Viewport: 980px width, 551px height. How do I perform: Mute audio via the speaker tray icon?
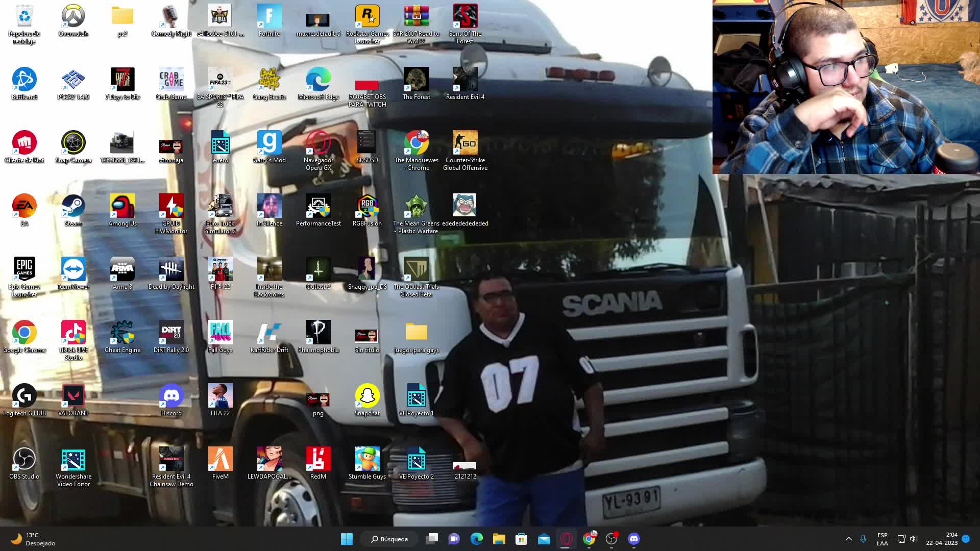pyautogui.click(x=913, y=539)
